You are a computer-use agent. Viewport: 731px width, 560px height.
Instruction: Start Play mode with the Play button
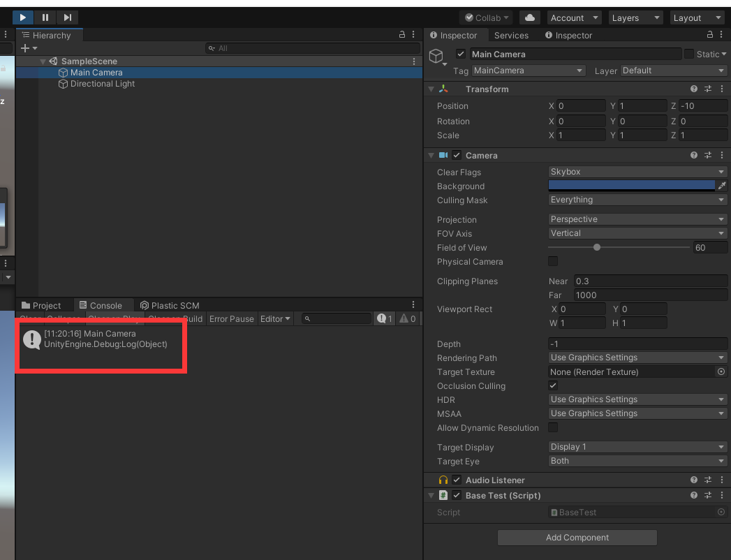coord(22,17)
